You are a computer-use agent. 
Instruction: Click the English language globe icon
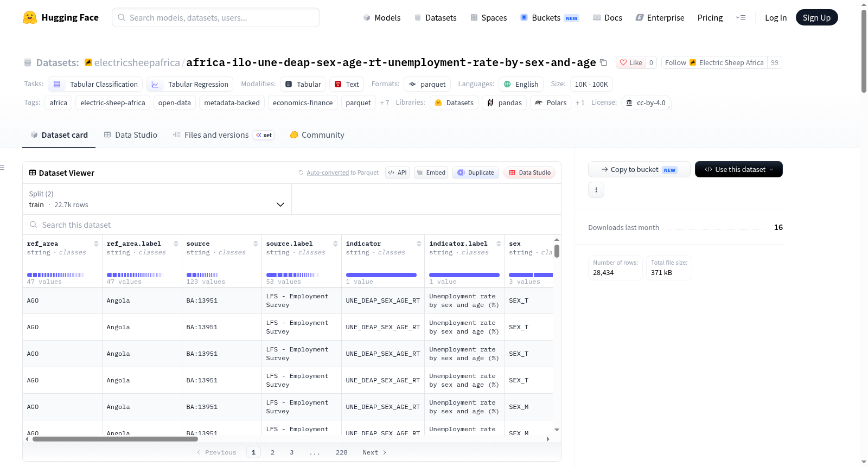(x=507, y=84)
